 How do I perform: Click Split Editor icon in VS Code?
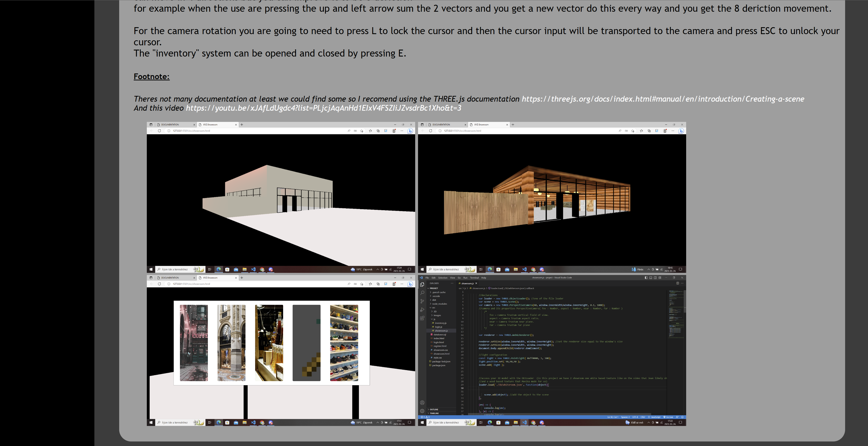tap(678, 283)
